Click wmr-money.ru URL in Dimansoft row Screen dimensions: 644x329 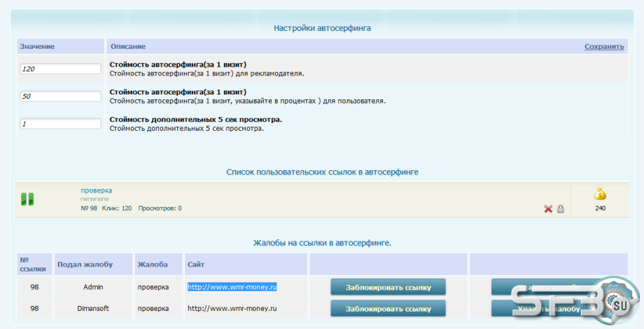tap(232, 309)
